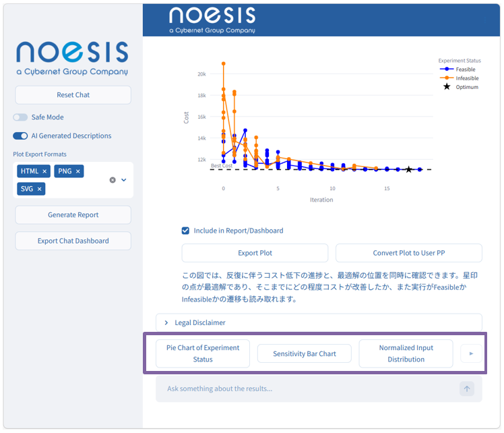
Task: Click the Experiment Status legend title
Action: tap(460, 61)
